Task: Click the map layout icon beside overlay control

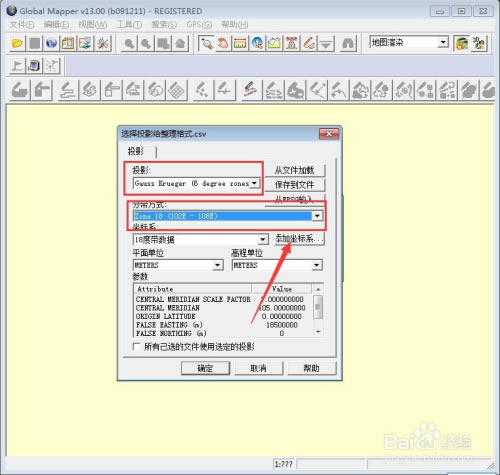Action: tap(68, 43)
